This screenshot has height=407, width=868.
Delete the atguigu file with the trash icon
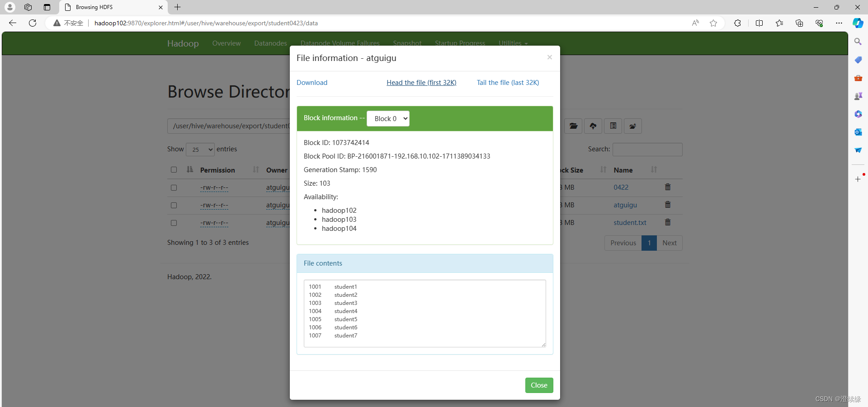pyautogui.click(x=668, y=205)
